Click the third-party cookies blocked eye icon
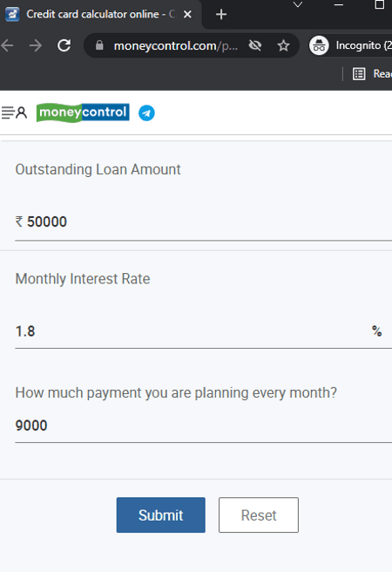The width and height of the screenshot is (392, 572). [255, 45]
